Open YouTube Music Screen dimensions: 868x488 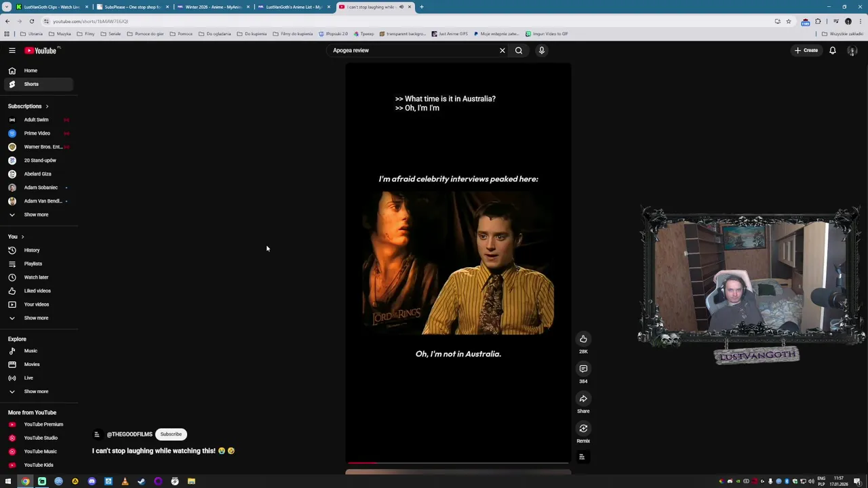[37, 451]
